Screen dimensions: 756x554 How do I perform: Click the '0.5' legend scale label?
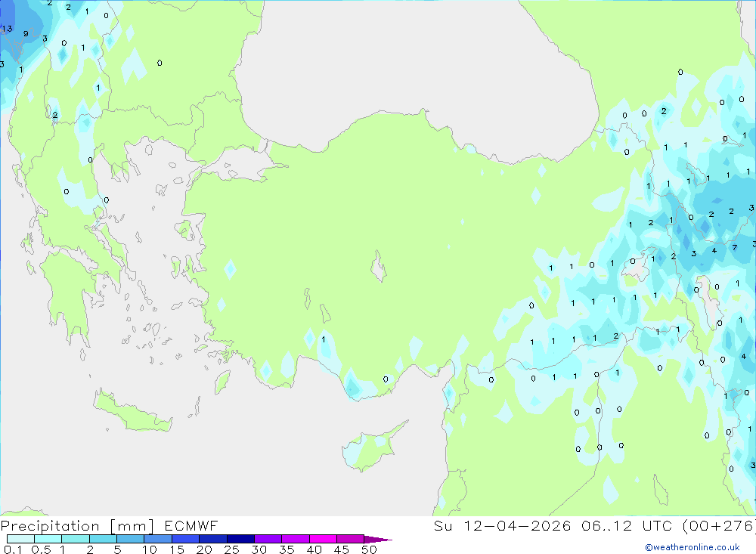pos(41,549)
